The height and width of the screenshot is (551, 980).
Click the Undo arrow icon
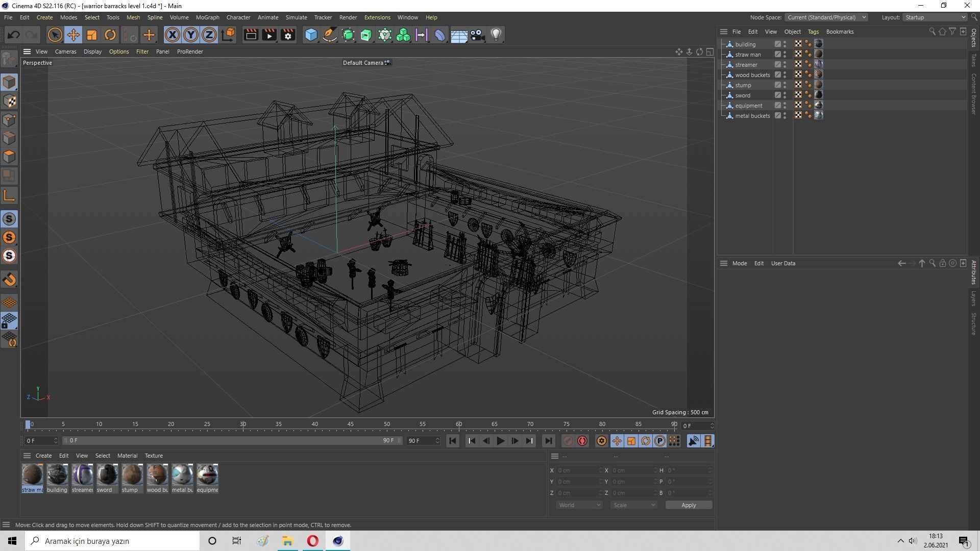[x=14, y=35]
